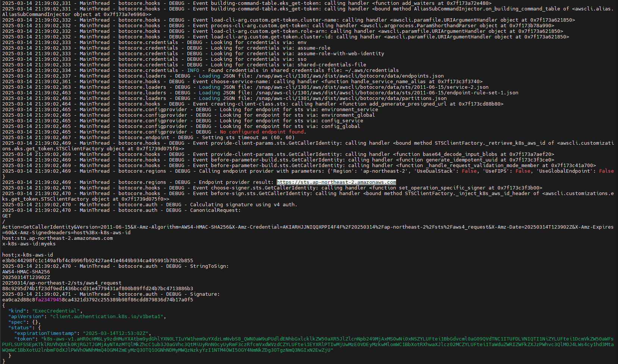Click the "2025-03-14T12:53:02Z" timestamp value

pos(116,333)
